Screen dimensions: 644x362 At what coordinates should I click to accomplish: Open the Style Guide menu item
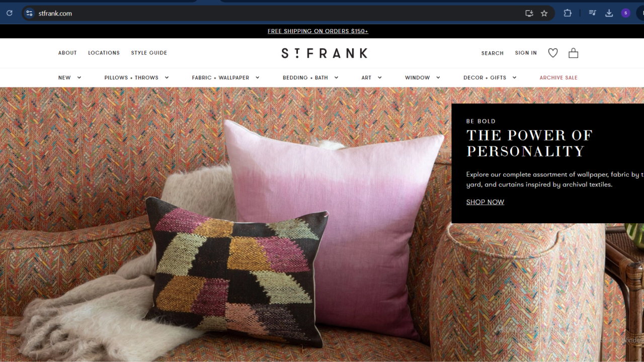pyautogui.click(x=149, y=53)
